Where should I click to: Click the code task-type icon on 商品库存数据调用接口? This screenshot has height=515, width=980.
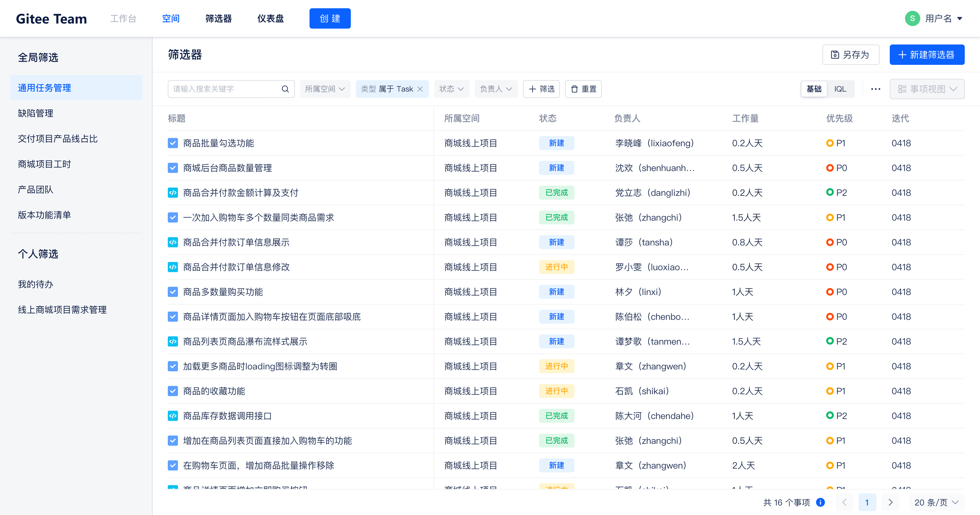[173, 415]
